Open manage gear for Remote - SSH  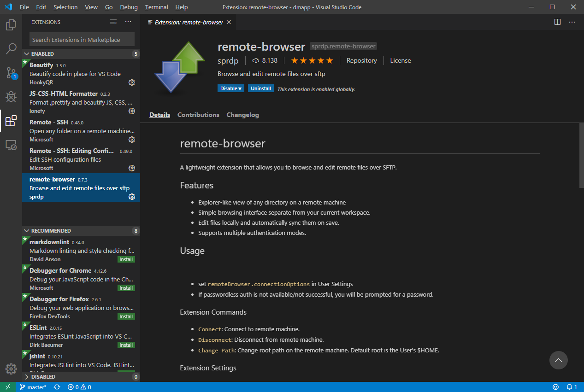(132, 140)
